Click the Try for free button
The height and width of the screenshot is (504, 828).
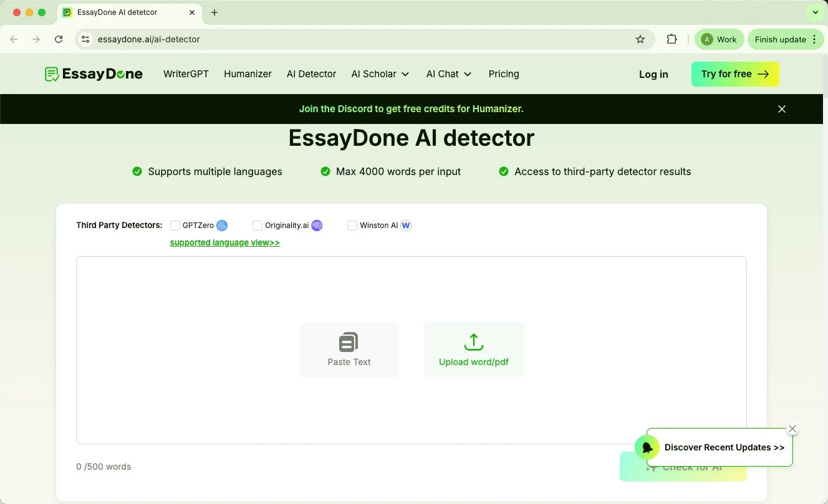[x=735, y=74]
